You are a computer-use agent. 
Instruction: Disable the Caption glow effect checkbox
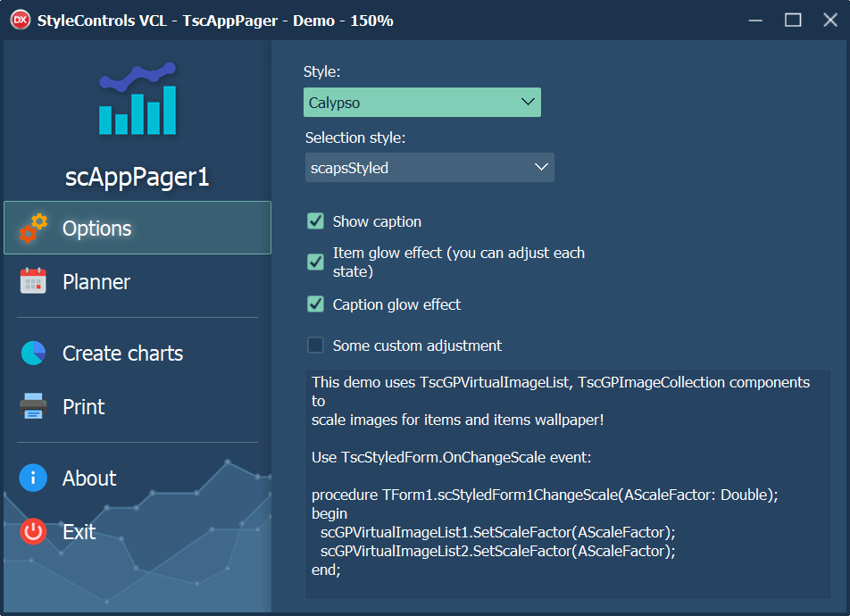point(315,304)
